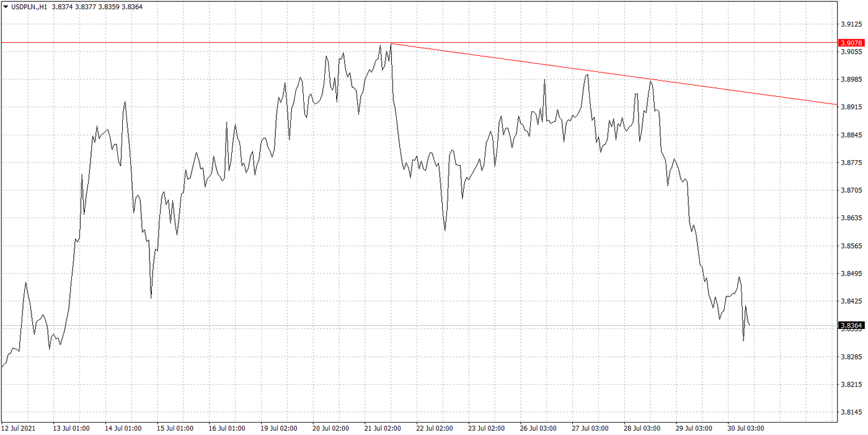Click the 30 Jul 03:00 time label

point(746,428)
